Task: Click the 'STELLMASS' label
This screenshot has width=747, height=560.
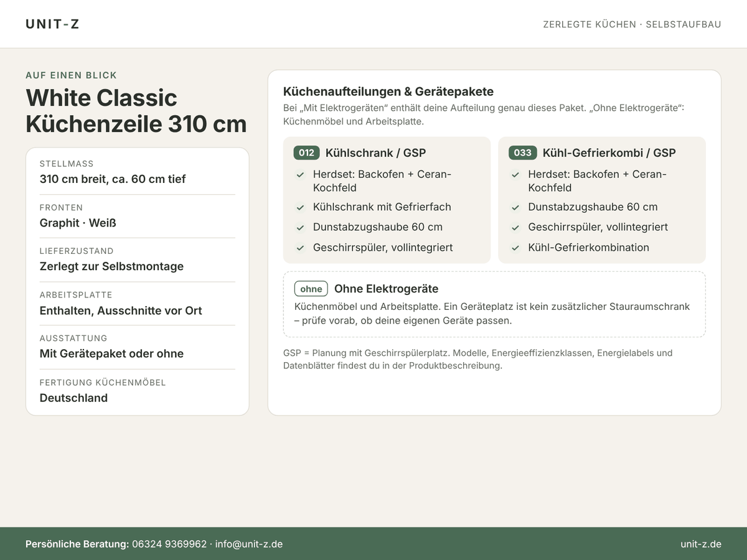Action: (x=67, y=164)
